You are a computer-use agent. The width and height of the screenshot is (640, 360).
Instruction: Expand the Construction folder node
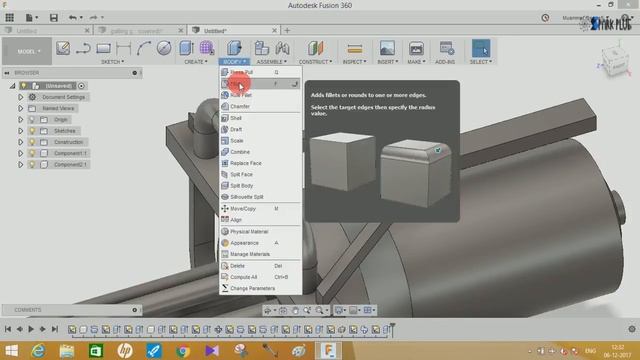pos(20,142)
